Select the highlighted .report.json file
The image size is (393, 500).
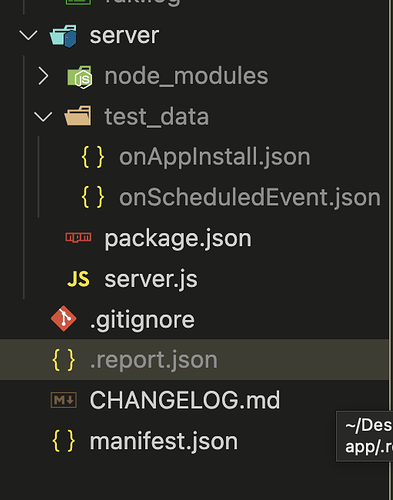tap(194, 360)
